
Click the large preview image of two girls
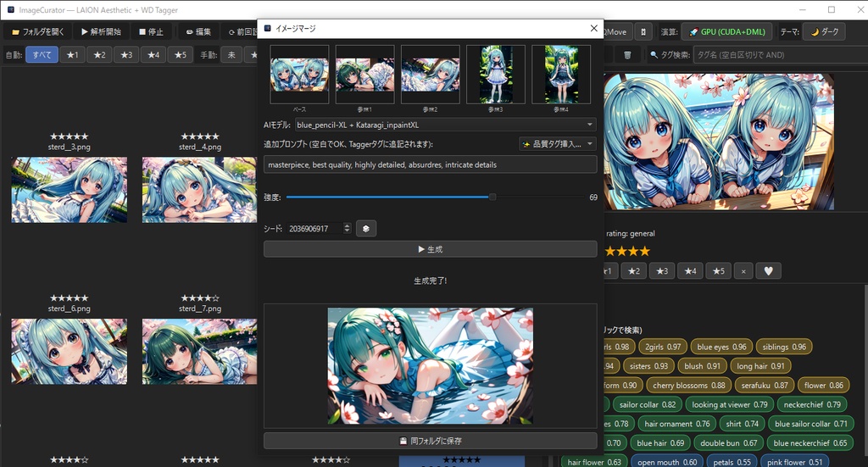pos(719,142)
